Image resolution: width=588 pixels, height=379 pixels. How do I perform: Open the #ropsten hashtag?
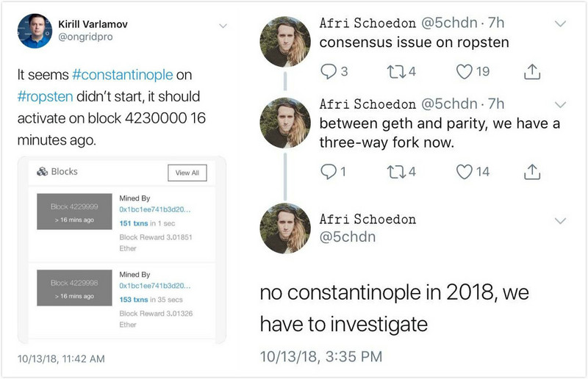click(x=45, y=96)
